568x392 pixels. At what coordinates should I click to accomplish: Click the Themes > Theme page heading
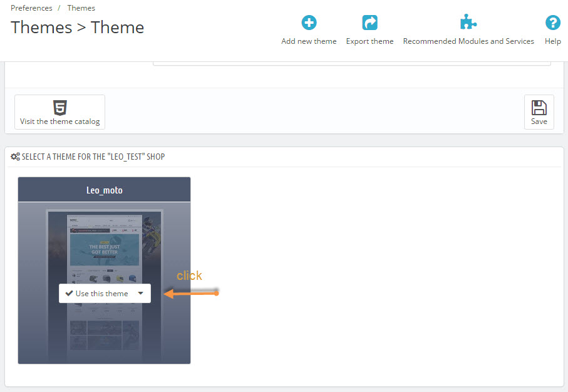[78, 28]
